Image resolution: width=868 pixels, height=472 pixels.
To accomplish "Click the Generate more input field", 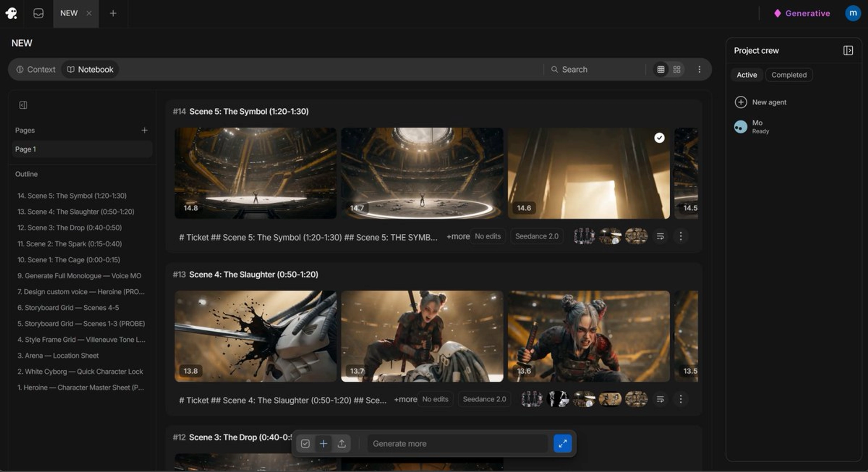I will pos(458,444).
